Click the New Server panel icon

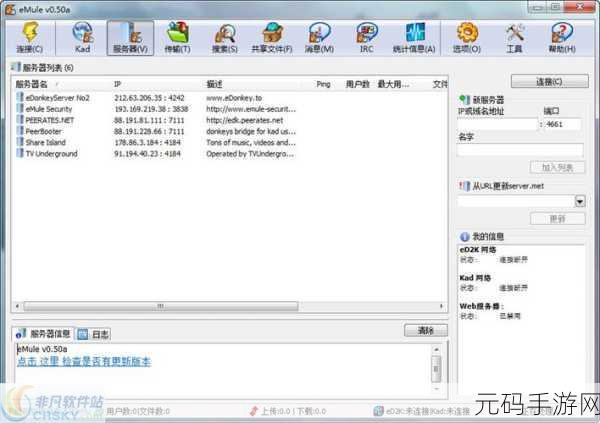point(465,100)
